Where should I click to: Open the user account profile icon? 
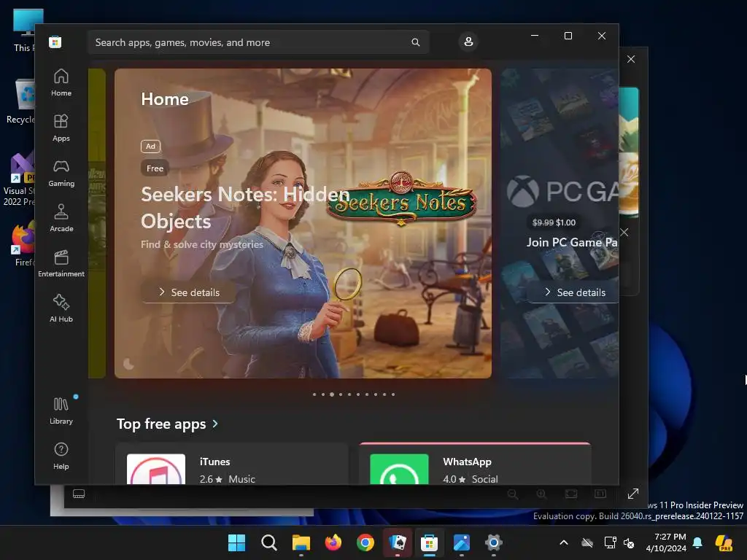(468, 42)
